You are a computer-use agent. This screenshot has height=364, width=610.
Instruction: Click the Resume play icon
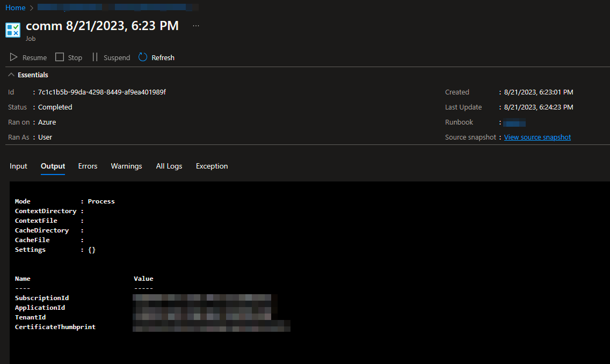[13, 57]
